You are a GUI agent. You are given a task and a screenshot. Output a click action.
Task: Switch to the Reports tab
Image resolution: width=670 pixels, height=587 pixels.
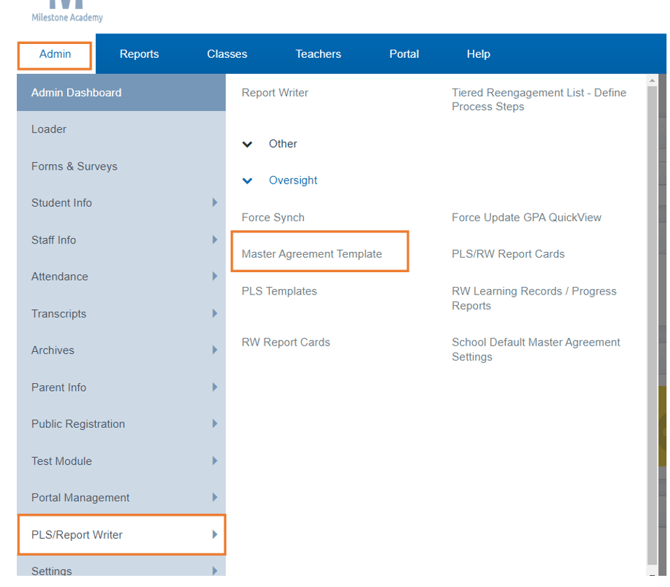139,54
